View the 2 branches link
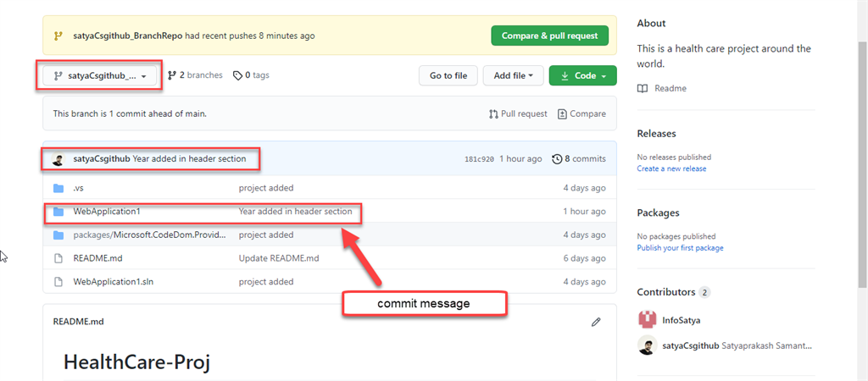 pyautogui.click(x=195, y=75)
